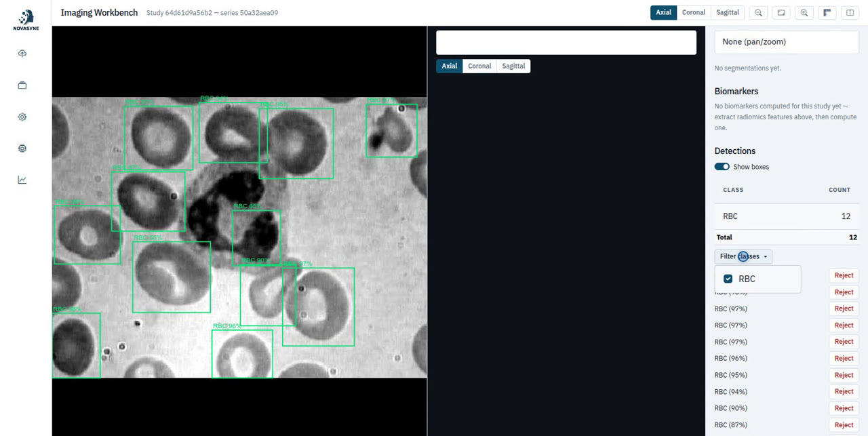Screen dimensions: 868x436
Task: Click the COUNT column header
Action: 840,190
